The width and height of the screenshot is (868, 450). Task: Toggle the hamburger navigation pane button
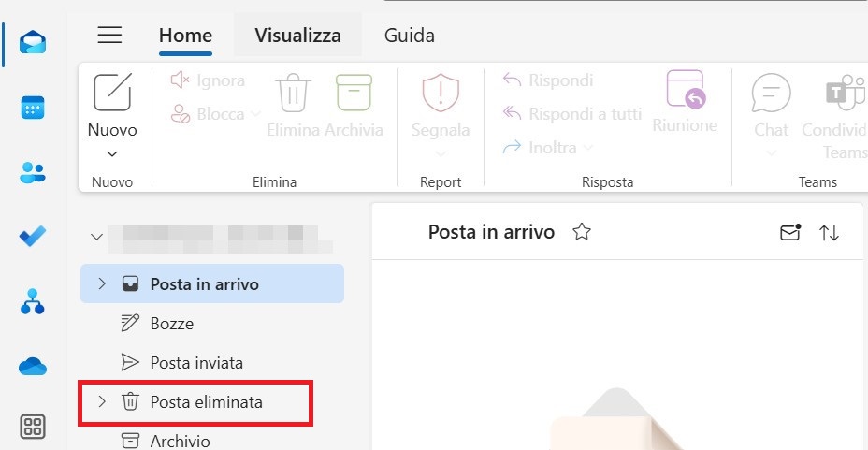(110, 36)
